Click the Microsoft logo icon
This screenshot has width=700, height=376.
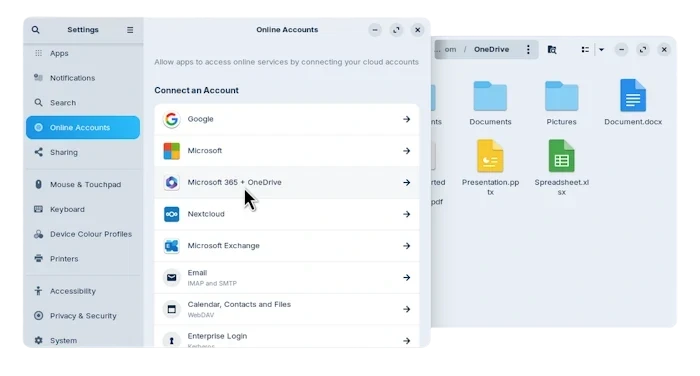coord(171,151)
